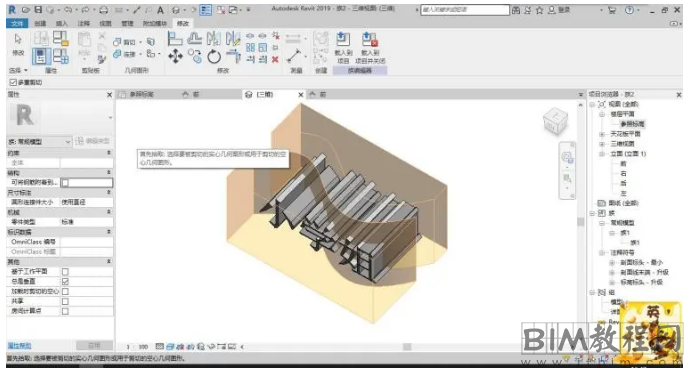This screenshot has height=371, width=689.
Task: Toggle the Can host rebar checkbox
Action: pos(65,182)
